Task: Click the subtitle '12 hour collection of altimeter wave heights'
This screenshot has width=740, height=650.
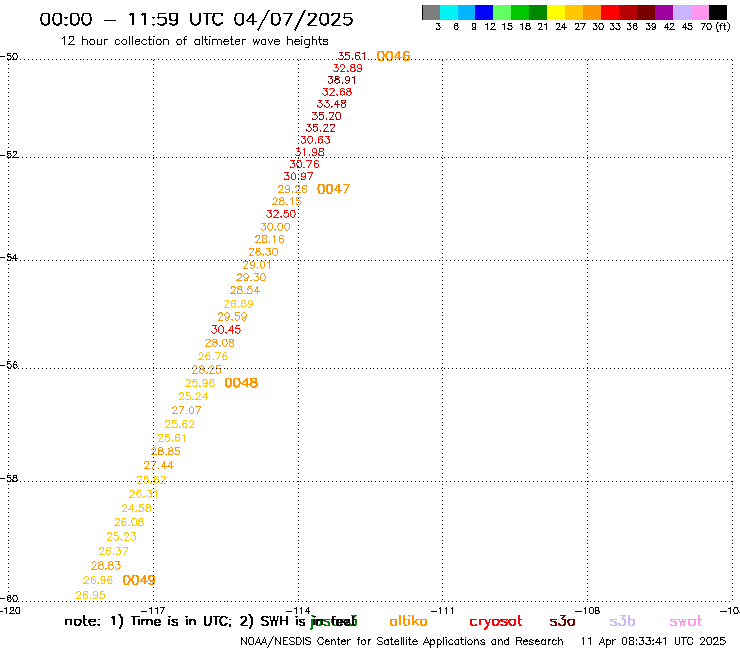Action: pyautogui.click(x=194, y=41)
